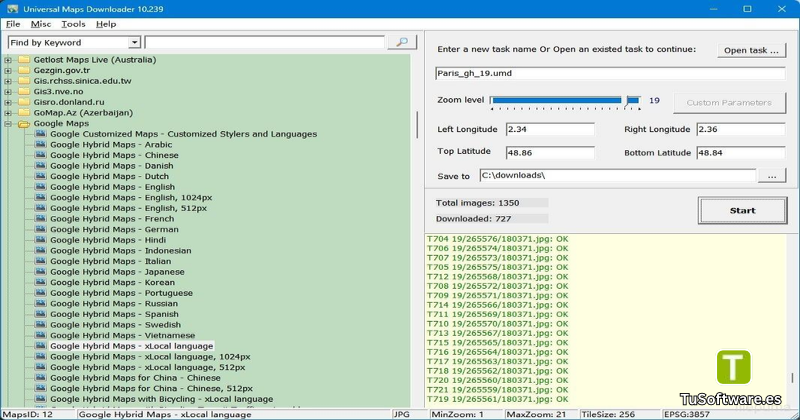This screenshot has height=420, width=800.
Task: Open the File menu
Action: [13, 24]
